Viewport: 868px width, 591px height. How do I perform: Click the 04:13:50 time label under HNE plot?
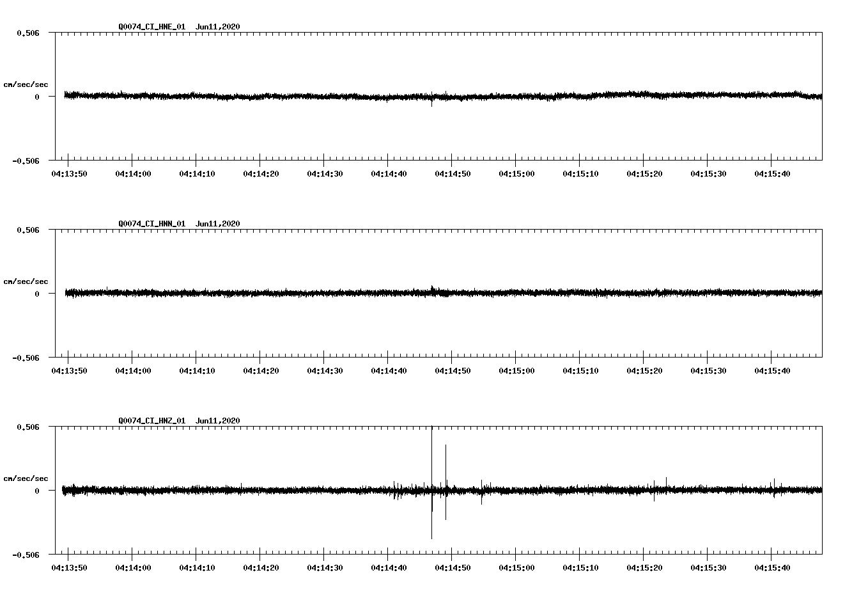tap(69, 174)
